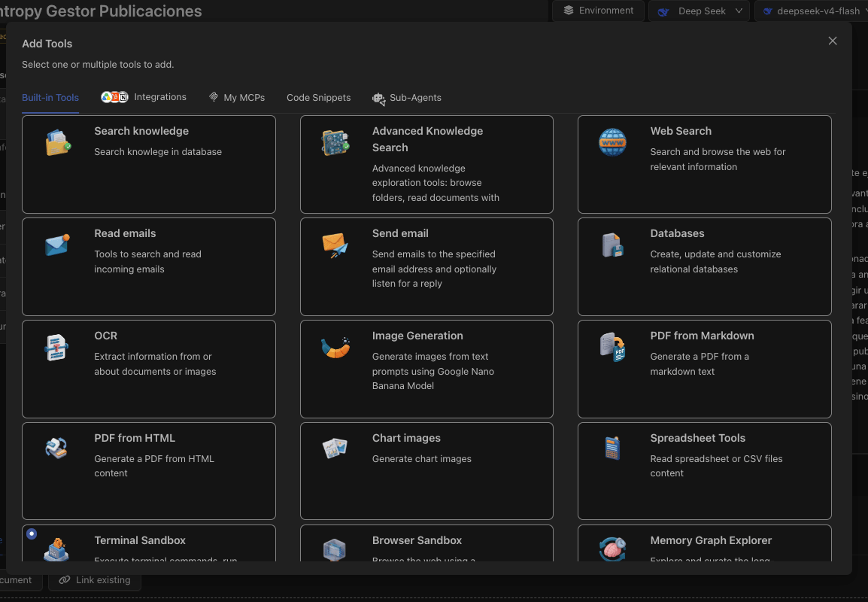
Task: Click the Send email paper-plane icon
Action: click(335, 245)
